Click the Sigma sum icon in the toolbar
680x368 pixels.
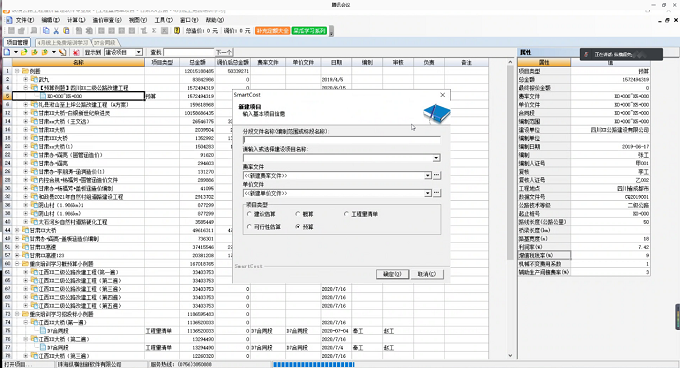pos(154,30)
